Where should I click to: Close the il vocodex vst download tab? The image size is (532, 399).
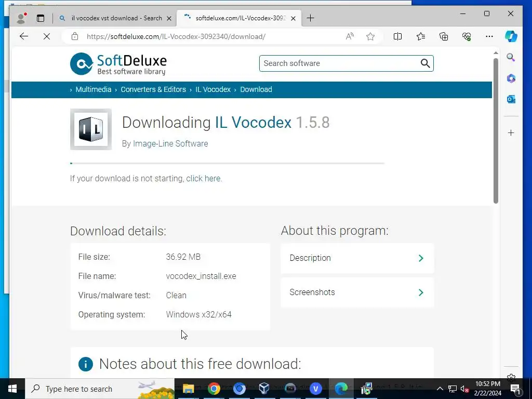pos(169,18)
